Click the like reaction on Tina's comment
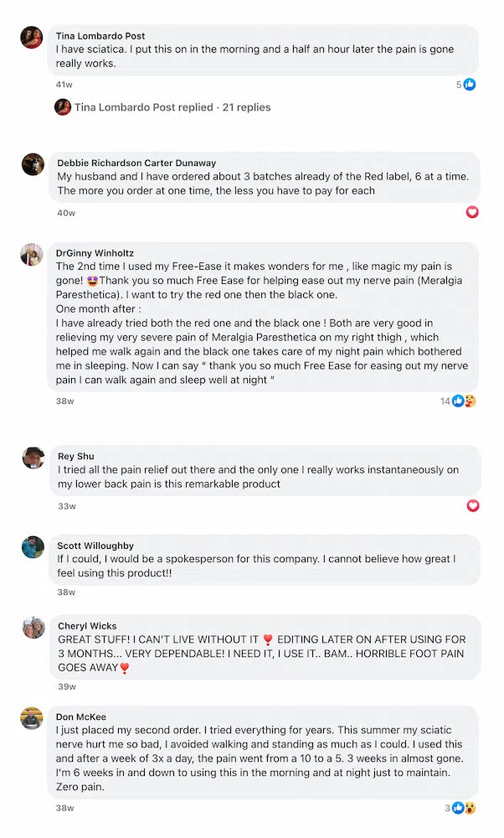Image resolution: width=504 pixels, height=838 pixels. pyautogui.click(x=470, y=85)
